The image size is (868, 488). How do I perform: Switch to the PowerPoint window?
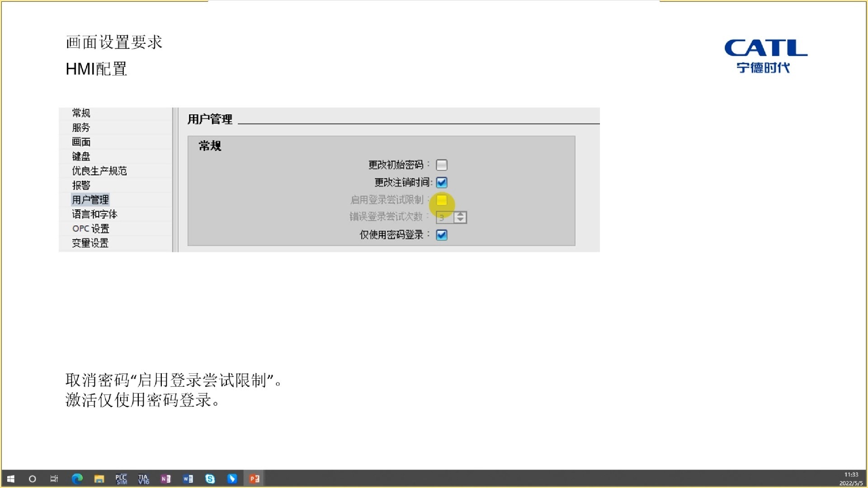point(254,479)
